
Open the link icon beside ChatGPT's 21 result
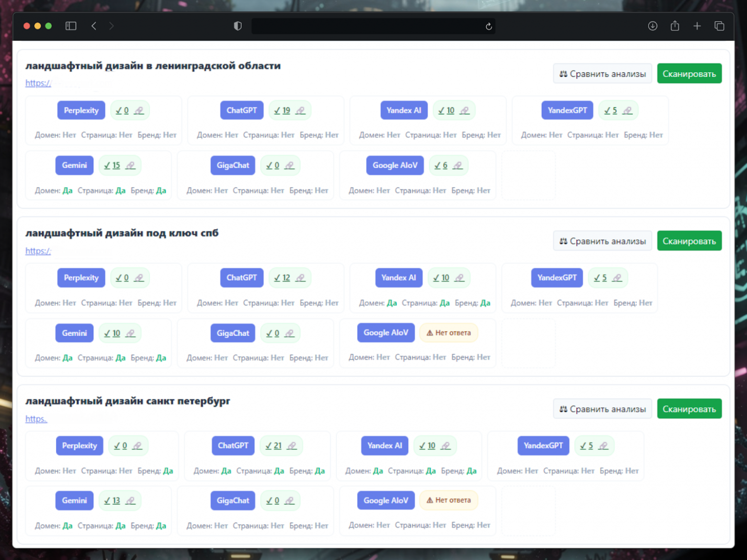pyautogui.click(x=292, y=446)
